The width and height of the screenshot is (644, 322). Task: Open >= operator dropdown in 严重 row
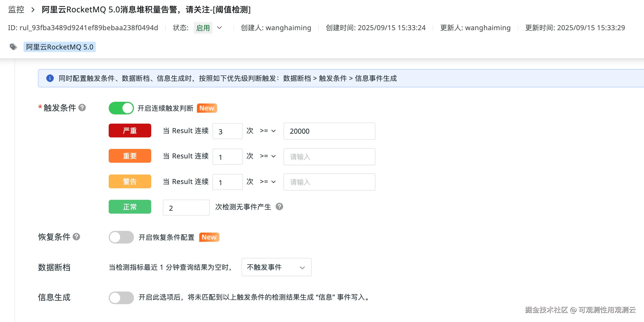(x=268, y=131)
